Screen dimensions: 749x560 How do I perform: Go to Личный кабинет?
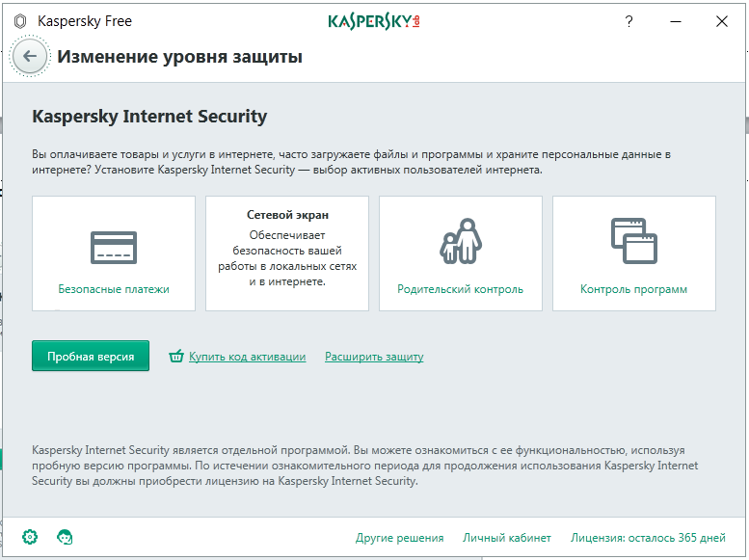coord(507,538)
